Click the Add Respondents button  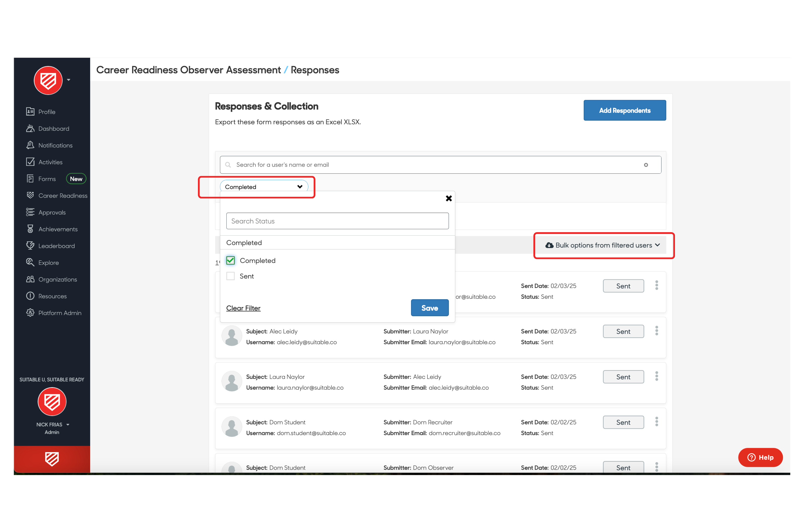pyautogui.click(x=625, y=110)
